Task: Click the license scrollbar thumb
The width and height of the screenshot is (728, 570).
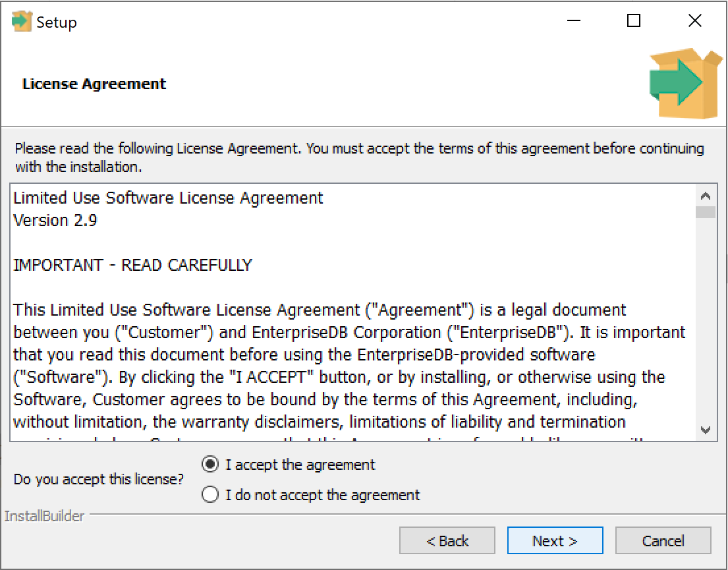Action: click(x=706, y=212)
